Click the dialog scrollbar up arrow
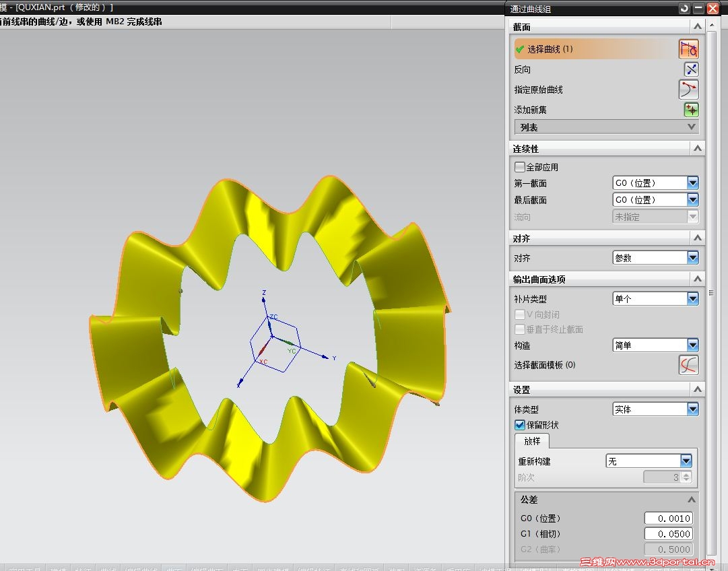Image resolution: width=728 pixels, height=571 pixels. tap(713, 26)
